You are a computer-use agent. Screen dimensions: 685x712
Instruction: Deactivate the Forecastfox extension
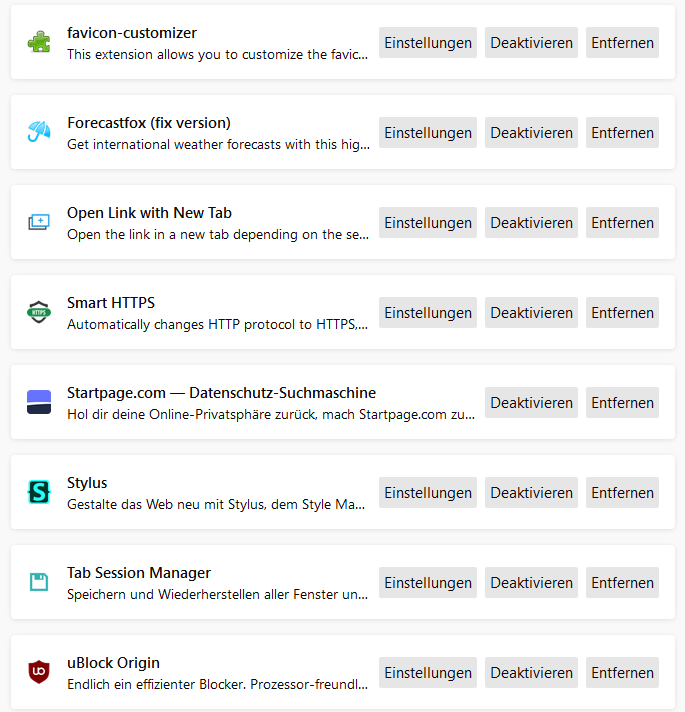531,133
